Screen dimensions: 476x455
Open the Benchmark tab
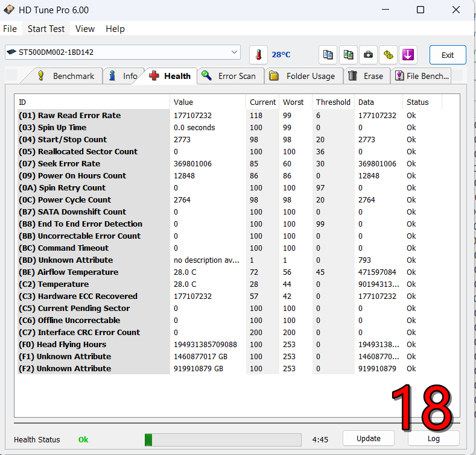[x=66, y=76]
